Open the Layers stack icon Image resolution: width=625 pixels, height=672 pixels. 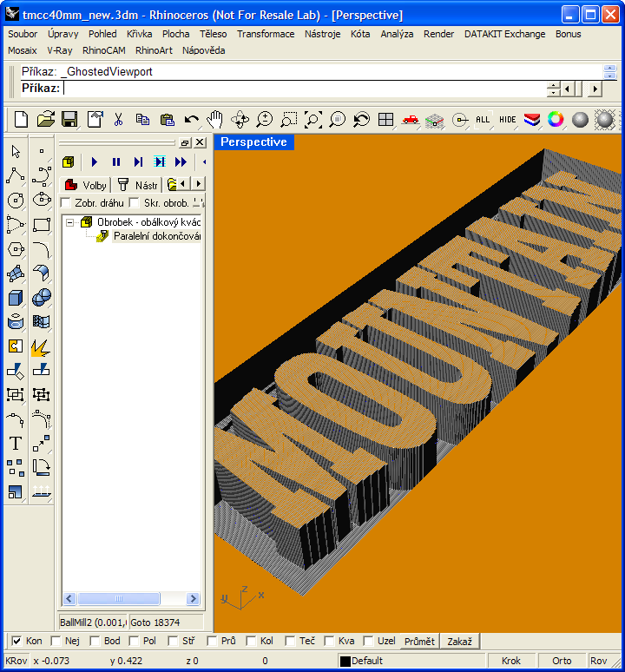pyautogui.click(x=531, y=120)
